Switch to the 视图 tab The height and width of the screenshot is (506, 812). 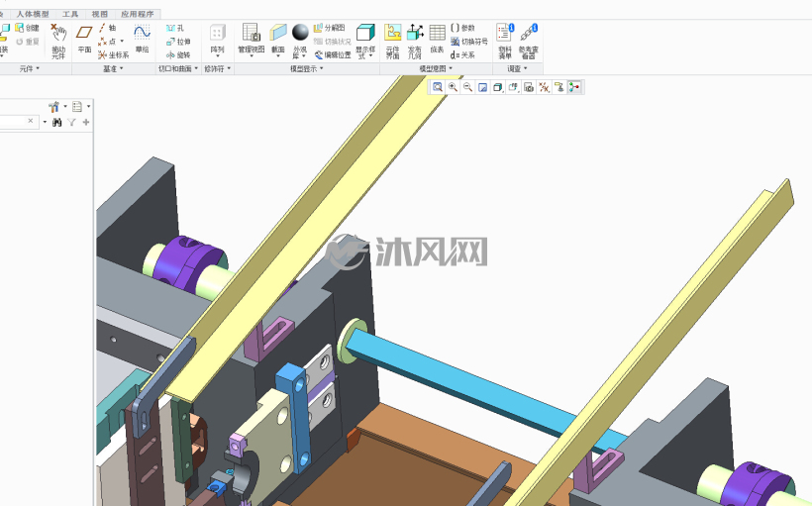click(x=100, y=14)
